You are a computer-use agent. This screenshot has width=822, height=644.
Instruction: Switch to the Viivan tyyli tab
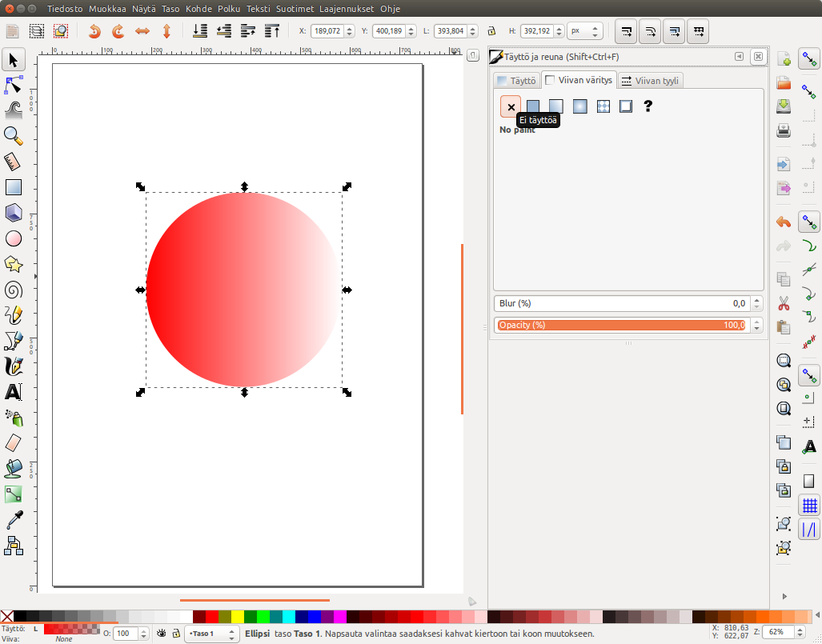pos(651,81)
